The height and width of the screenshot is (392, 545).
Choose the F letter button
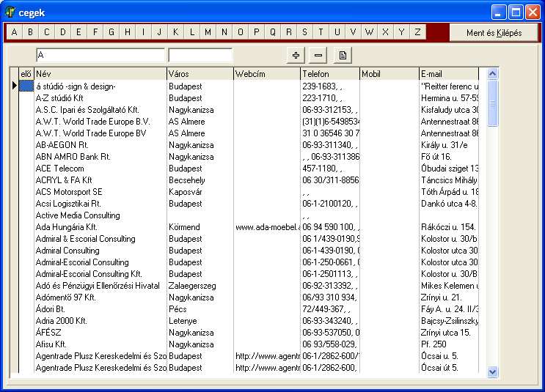(x=95, y=32)
